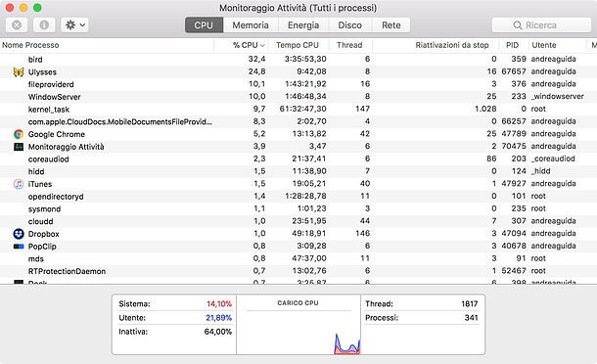
Task: Sort by Tempo CPU column header
Action: (298, 45)
